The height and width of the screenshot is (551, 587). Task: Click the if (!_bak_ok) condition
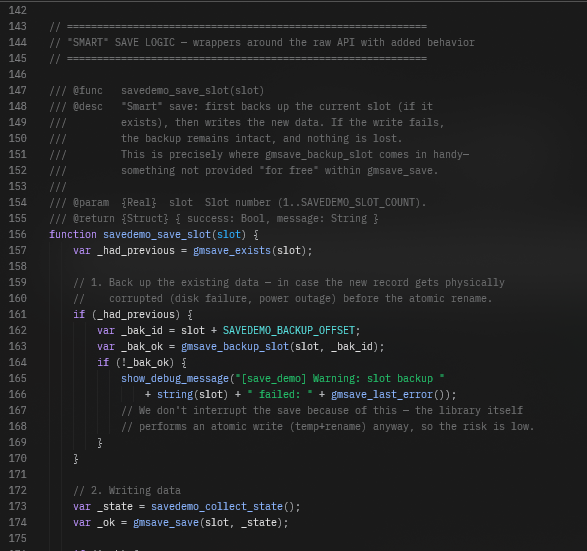(x=142, y=363)
